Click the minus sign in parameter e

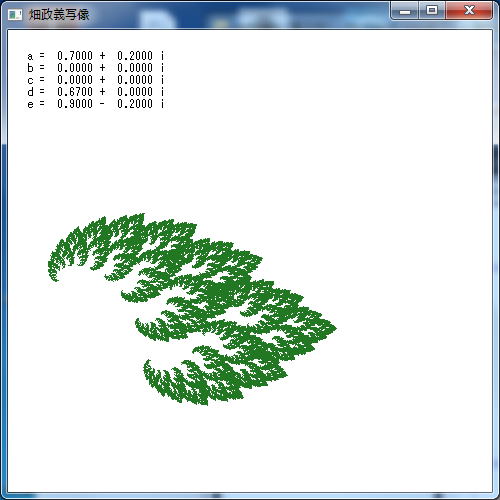pos(102,104)
